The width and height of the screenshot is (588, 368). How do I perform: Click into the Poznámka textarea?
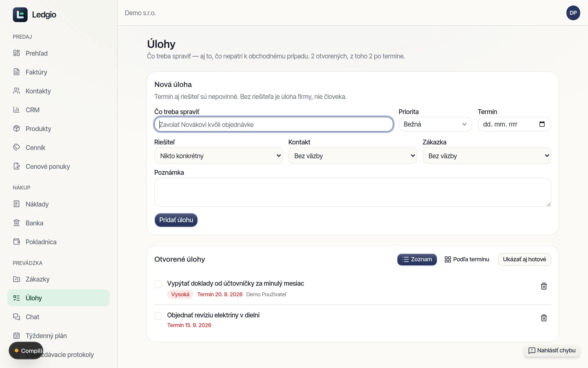(353, 192)
